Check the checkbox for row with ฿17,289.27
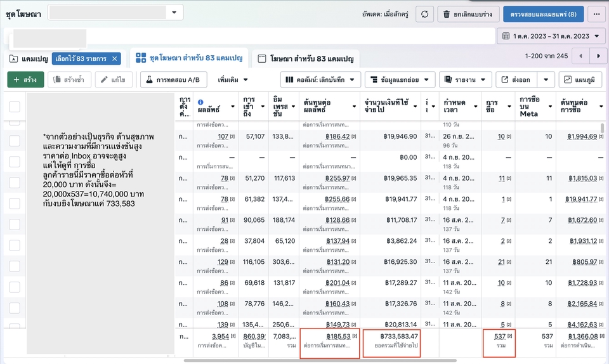The image size is (609, 364). point(15,287)
